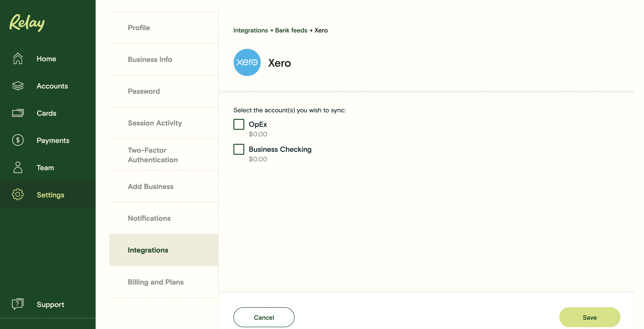Click the Payments dollar icon

[18, 140]
